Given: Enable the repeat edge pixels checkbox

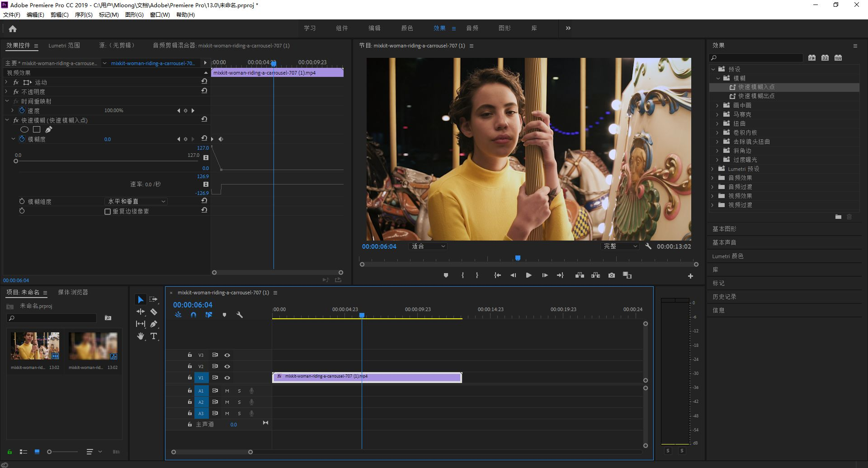Looking at the screenshot, I should pos(108,212).
